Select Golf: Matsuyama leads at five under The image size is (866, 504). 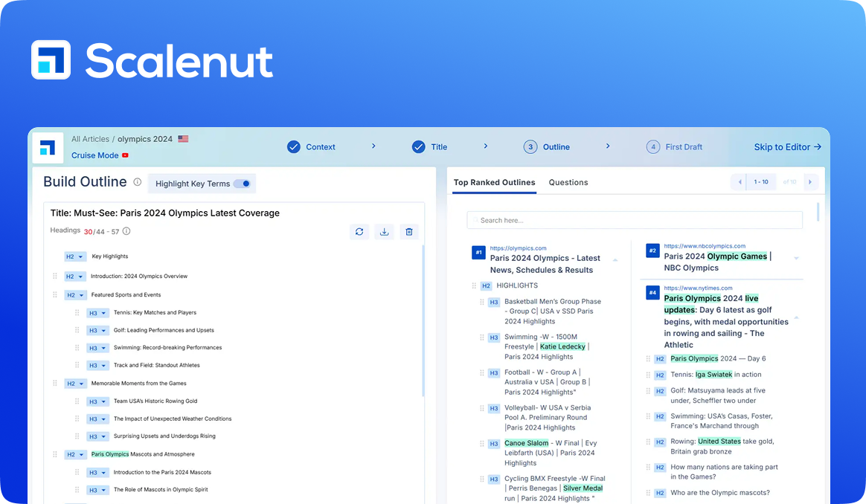point(718,395)
